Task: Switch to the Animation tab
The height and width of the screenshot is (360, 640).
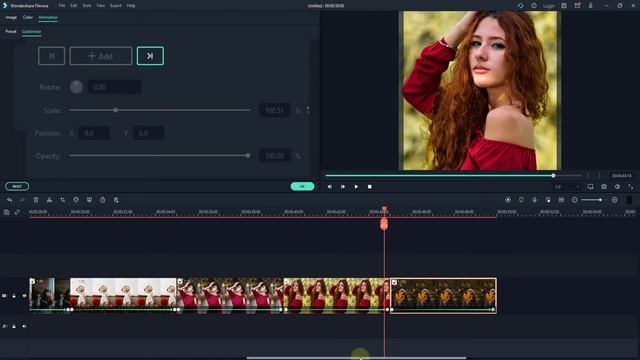Action: point(48,18)
